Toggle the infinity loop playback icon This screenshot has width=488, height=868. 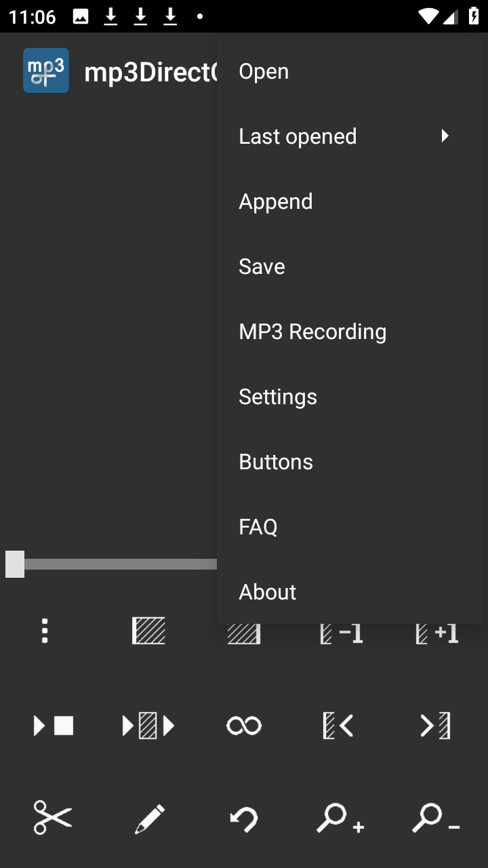[244, 726]
